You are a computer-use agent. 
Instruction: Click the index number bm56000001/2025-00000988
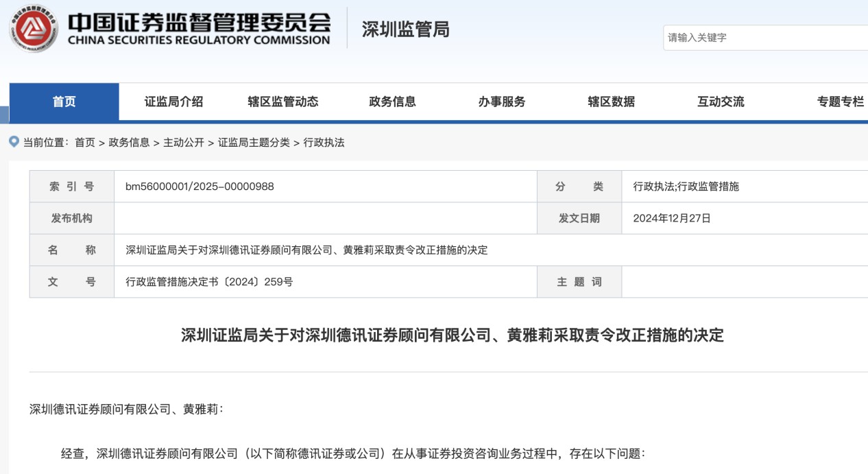(200, 187)
